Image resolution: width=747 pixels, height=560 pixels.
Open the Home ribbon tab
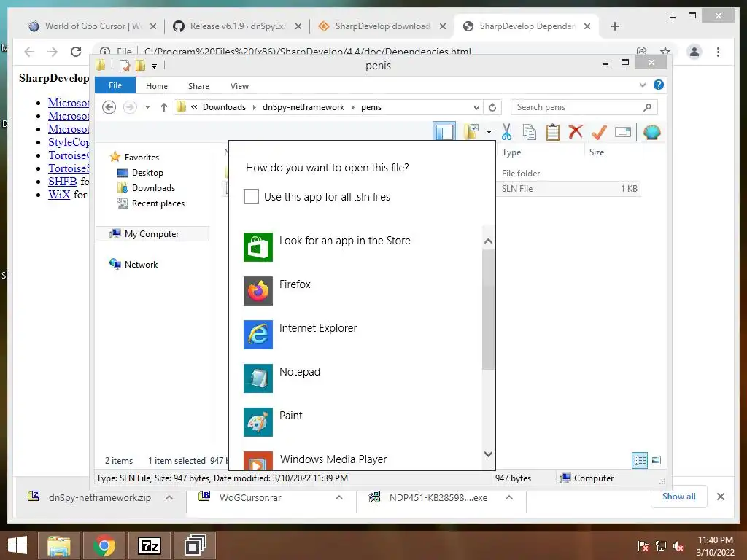coord(157,86)
